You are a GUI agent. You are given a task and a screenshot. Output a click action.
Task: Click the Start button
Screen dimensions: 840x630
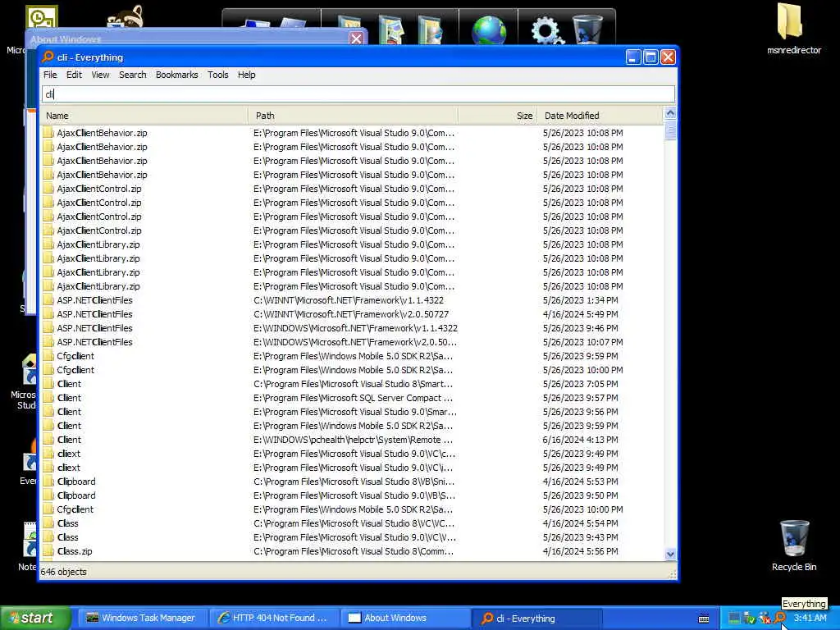pyautogui.click(x=35, y=619)
